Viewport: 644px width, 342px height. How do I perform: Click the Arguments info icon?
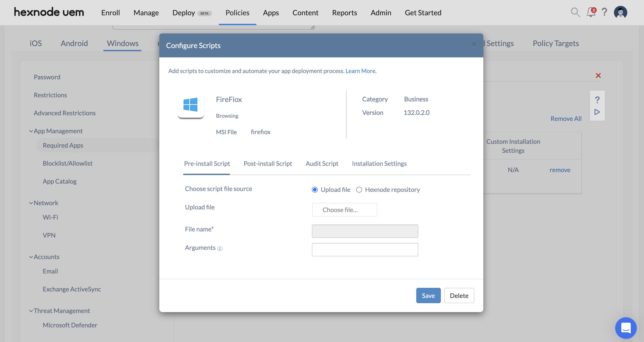[220, 248]
